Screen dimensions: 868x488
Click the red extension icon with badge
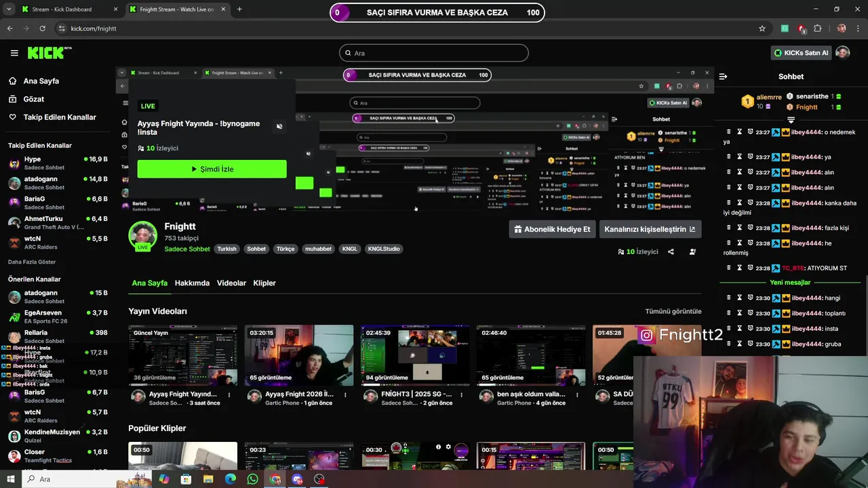[x=802, y=28]
